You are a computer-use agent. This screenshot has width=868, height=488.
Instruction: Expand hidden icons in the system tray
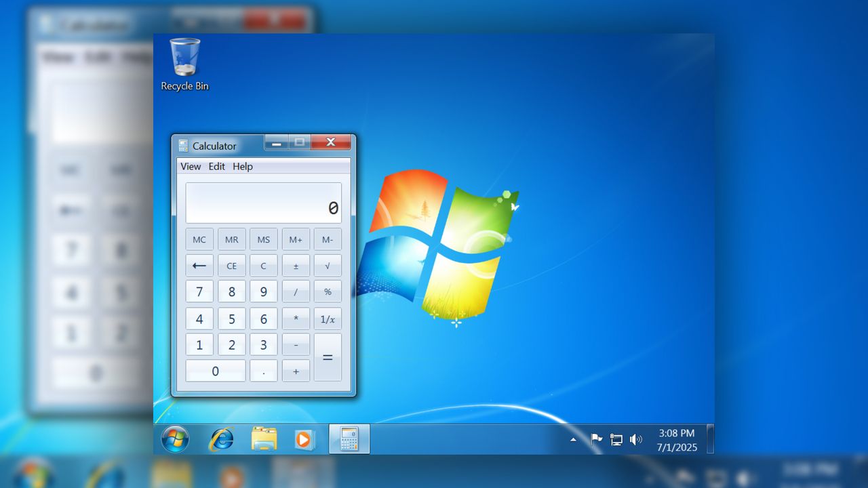click(x=573, y=439)
